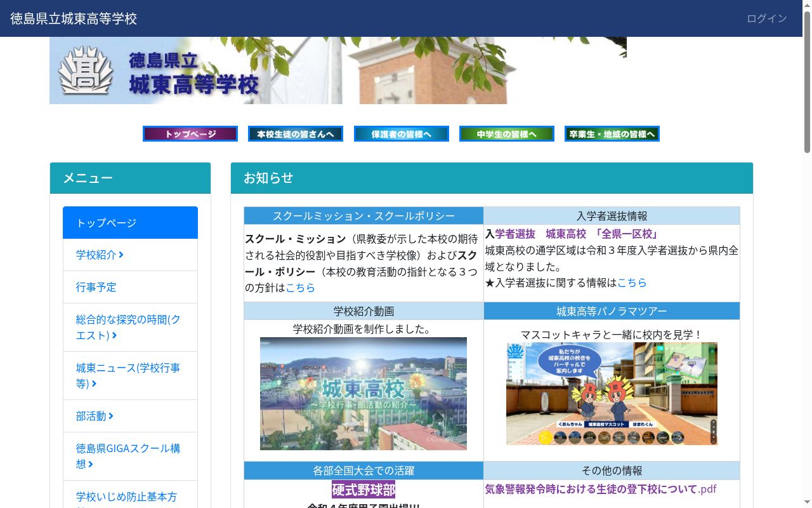Click the お知らせ panel heading
This screenshot has height=508, width=812.
click(x=492, y=178)
